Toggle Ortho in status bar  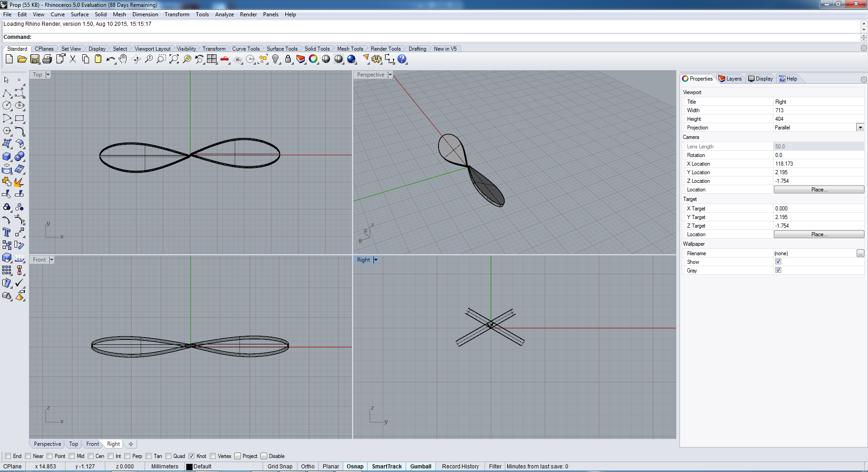point(308,467)
